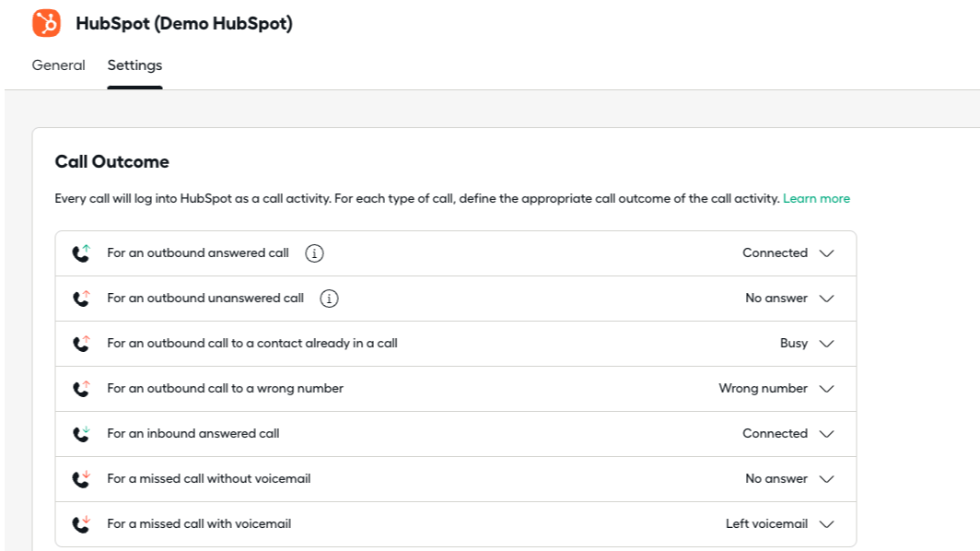Select the Settings tab
The image size is (980, 551).
134,64
